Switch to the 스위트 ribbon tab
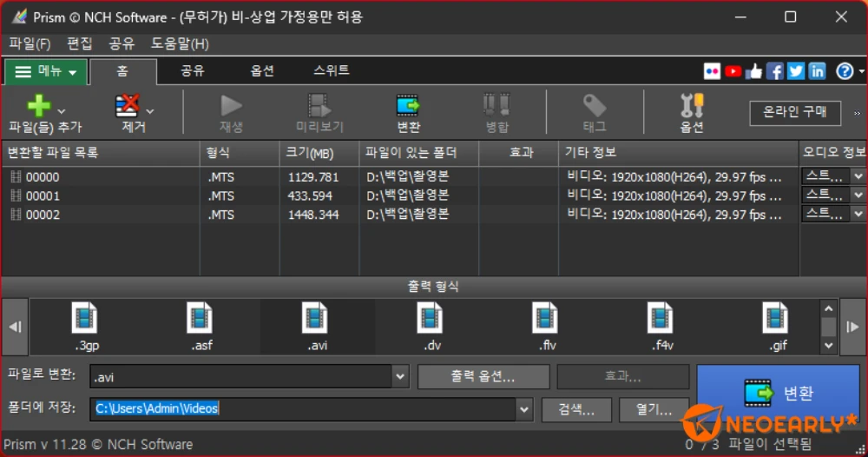868x457 pixels. point(332,70)
